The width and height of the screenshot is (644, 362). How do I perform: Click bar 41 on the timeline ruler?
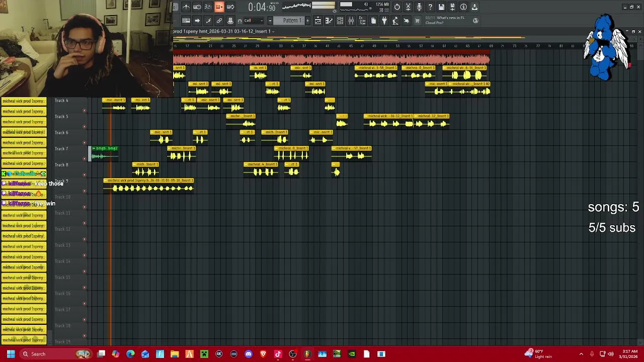coord(327,46)
